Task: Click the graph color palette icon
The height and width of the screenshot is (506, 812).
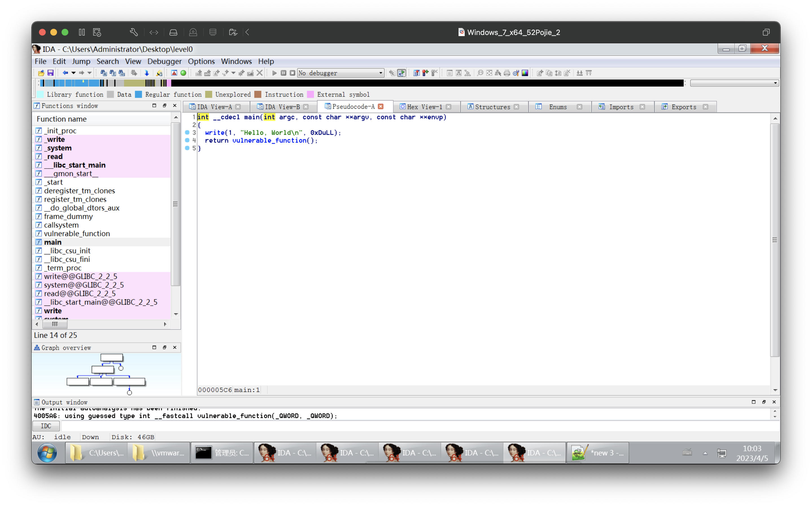Action: click(x=525, y=73)
